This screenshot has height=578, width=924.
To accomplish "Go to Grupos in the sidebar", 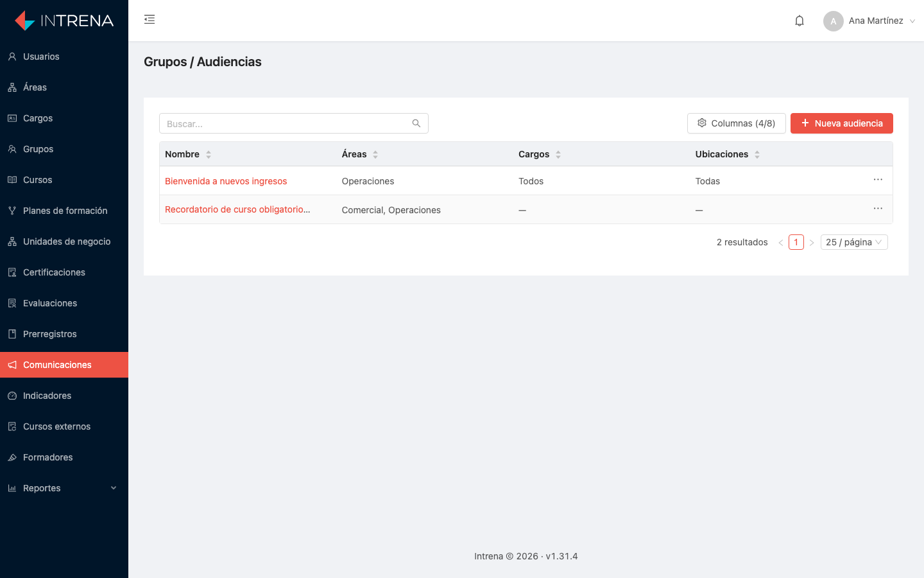I will [64, 149].
